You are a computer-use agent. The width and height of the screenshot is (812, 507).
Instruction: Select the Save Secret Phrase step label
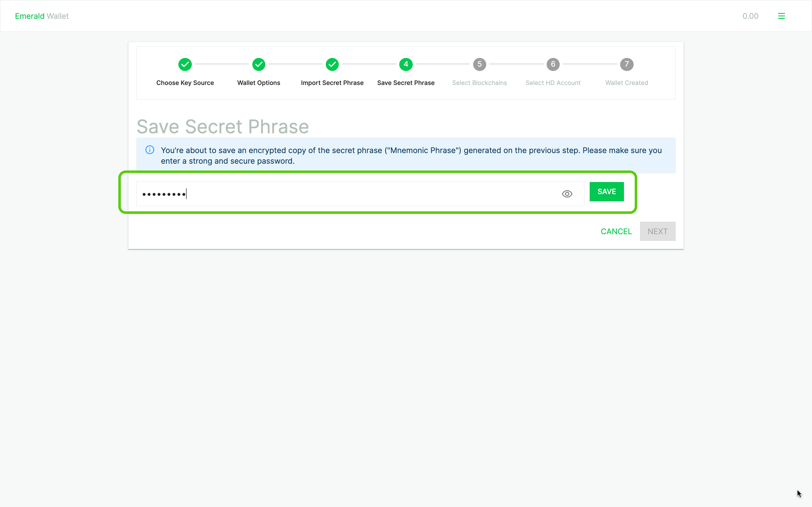tap(406, 83)
